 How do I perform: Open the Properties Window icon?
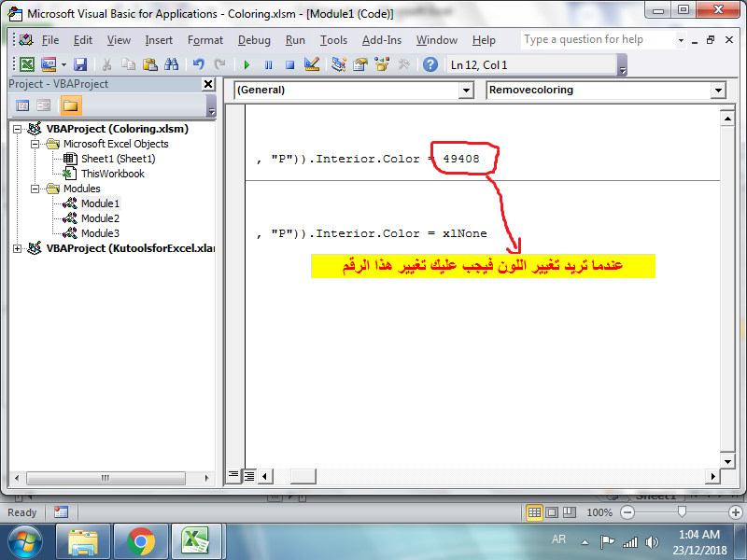coord(360,64)
